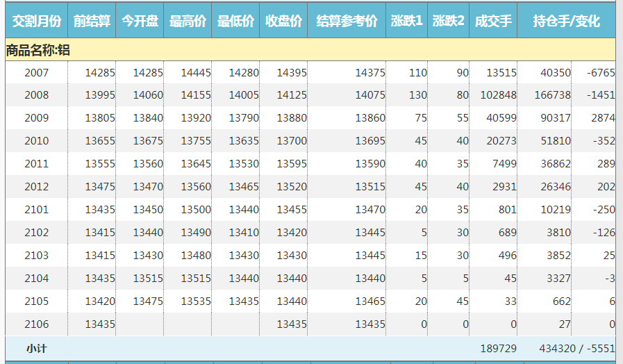Select the 最高价 column header
Screen dimensions: 623x364
click(188, 22)
